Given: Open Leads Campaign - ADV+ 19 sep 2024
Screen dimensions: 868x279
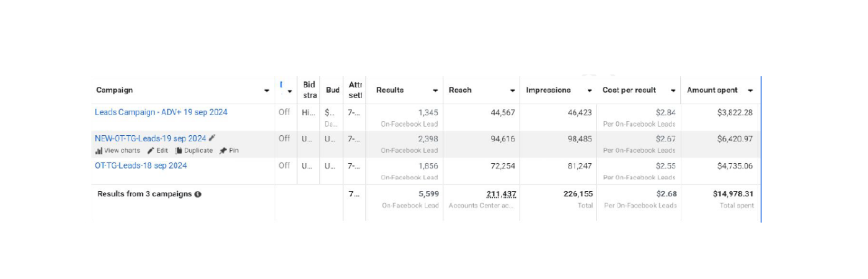Looking at the screenshot, I should 161,112.
